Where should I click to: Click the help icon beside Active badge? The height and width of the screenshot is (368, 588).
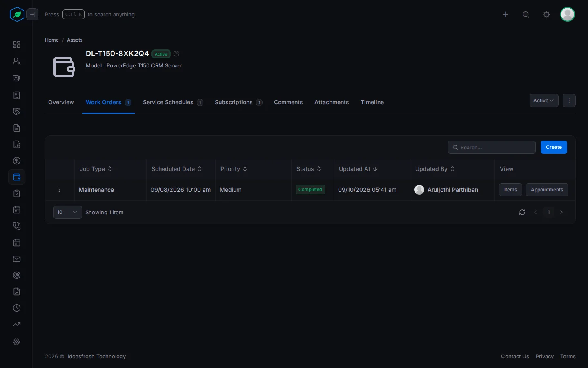[176, 54]
